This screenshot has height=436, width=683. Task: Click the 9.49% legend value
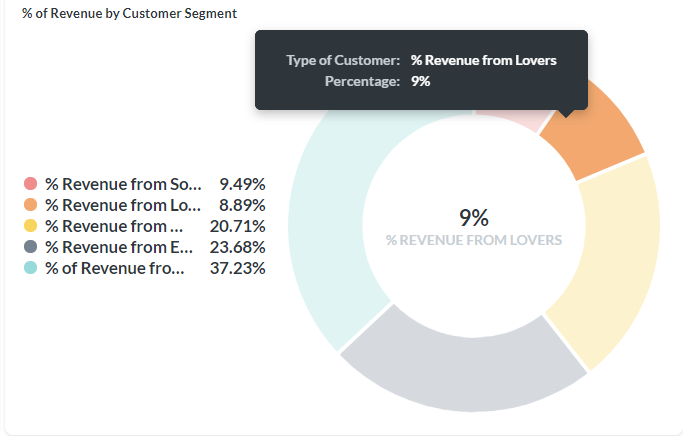click(242, 184)
